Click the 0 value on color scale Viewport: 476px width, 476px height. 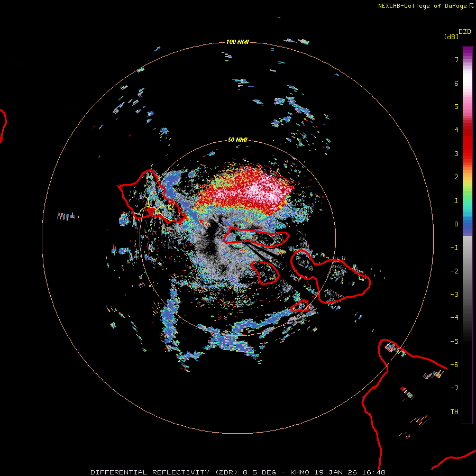point(456,224)
